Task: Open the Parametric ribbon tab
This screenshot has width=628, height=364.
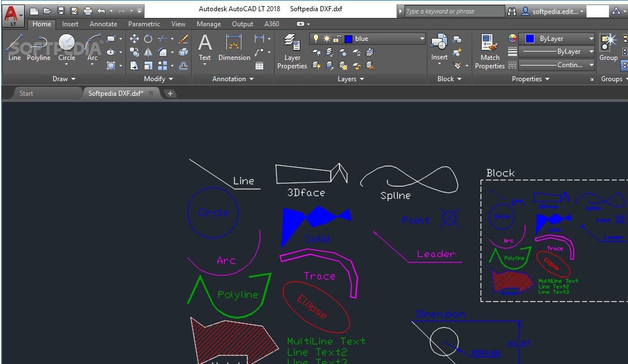Action: [144, 24]
